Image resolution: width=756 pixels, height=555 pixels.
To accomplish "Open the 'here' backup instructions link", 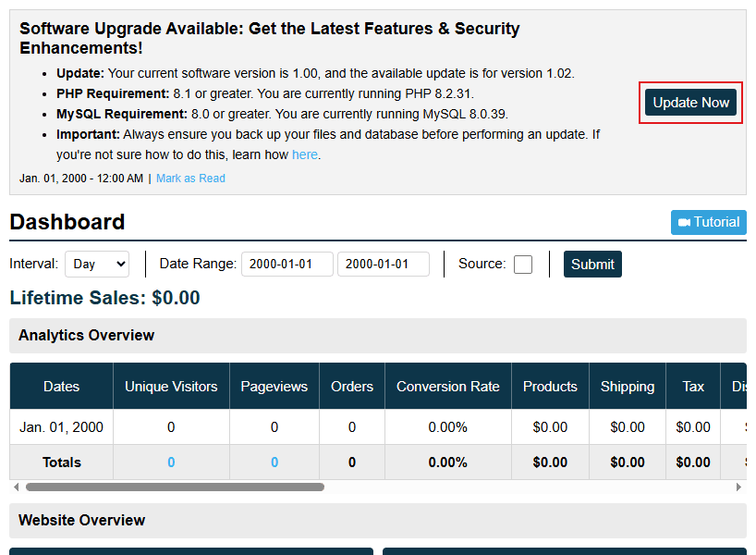I will (305, 154).
